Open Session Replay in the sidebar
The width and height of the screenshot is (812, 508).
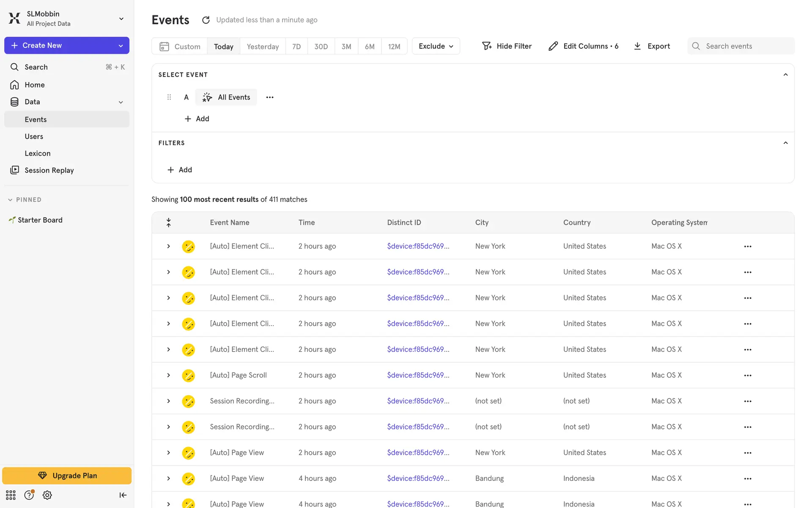coord(49,170)
